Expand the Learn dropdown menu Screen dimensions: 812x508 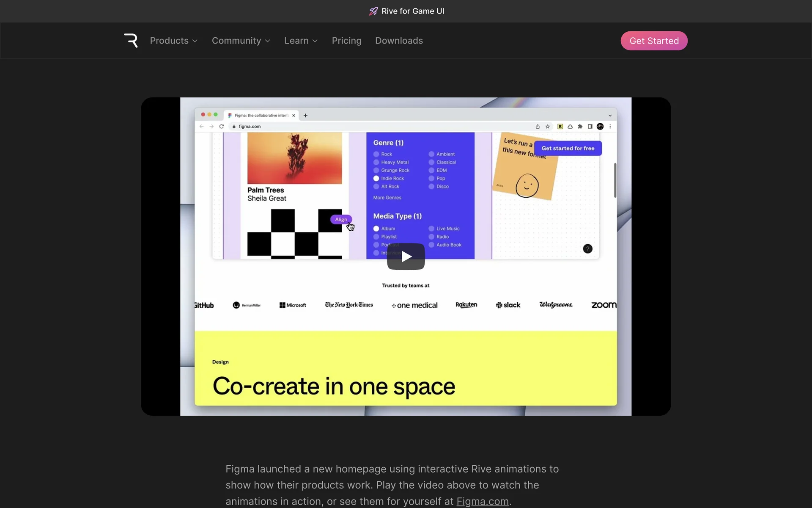click(x=301, y=41)
